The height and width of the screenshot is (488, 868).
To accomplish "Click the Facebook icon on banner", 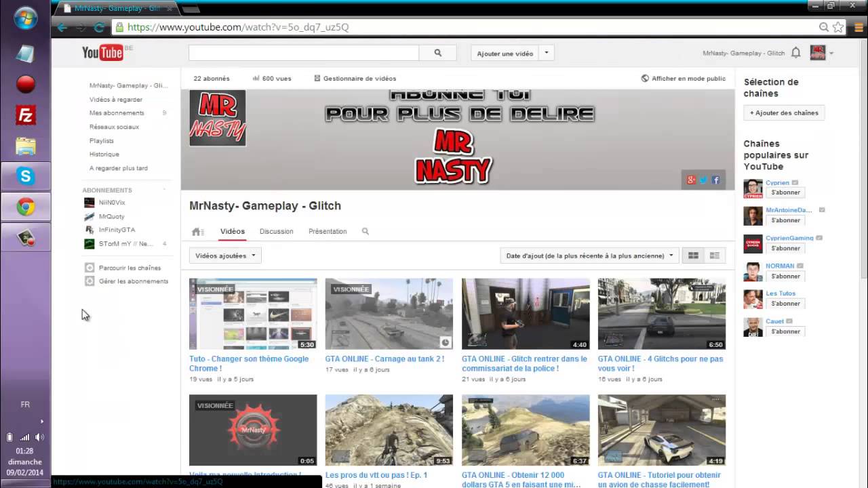I will coord(715,180).
